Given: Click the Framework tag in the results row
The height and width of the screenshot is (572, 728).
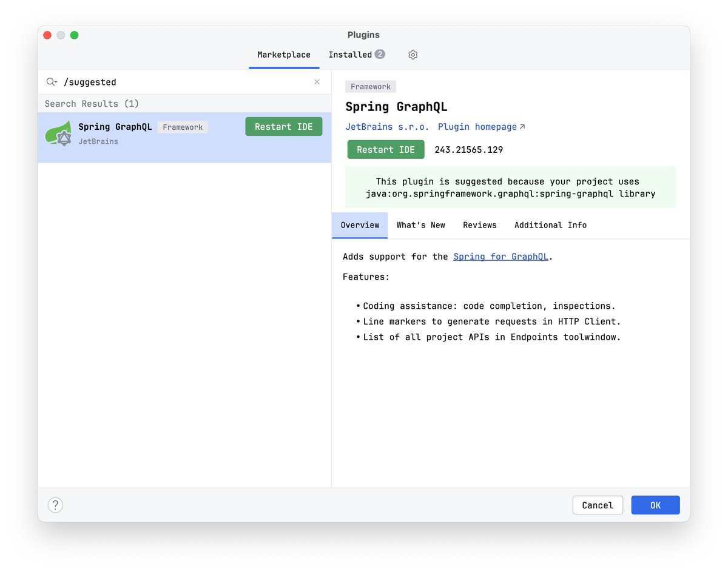Looking at the screenshot, I should tap(183, 127).
